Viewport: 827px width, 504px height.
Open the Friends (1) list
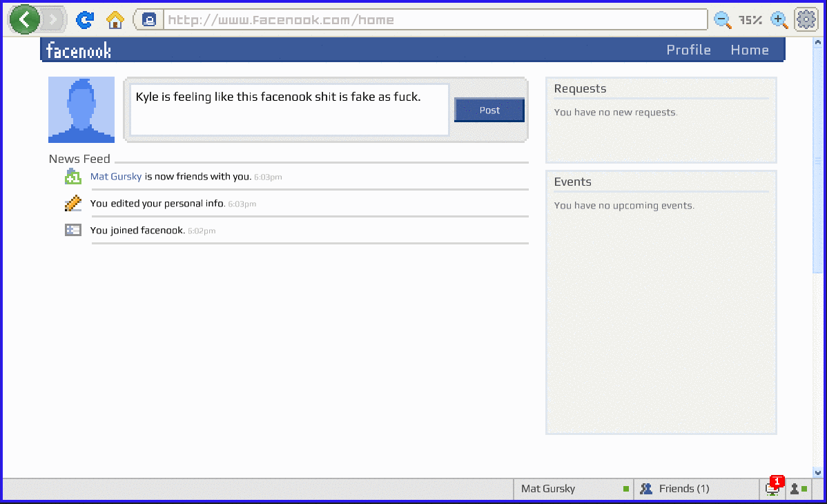click(697, 489)
